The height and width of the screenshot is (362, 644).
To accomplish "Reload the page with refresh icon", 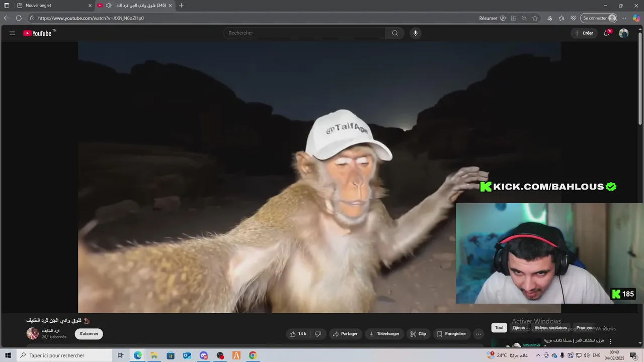I will coord(19,18).
